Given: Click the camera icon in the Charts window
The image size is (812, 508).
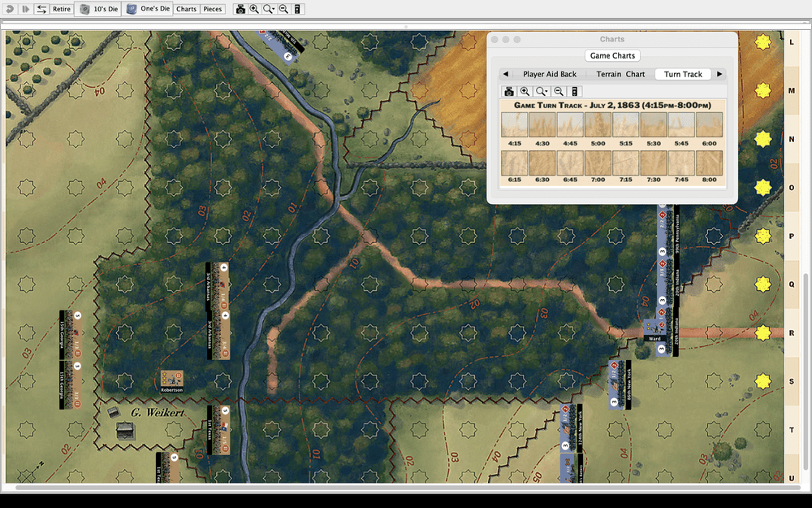Looking at the screenshot, I should [x=509, y=91].
